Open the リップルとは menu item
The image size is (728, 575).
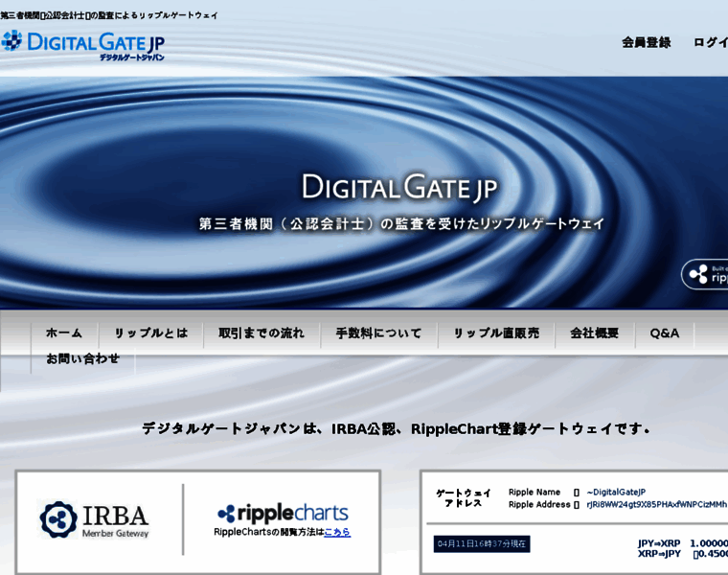point(151,333)
